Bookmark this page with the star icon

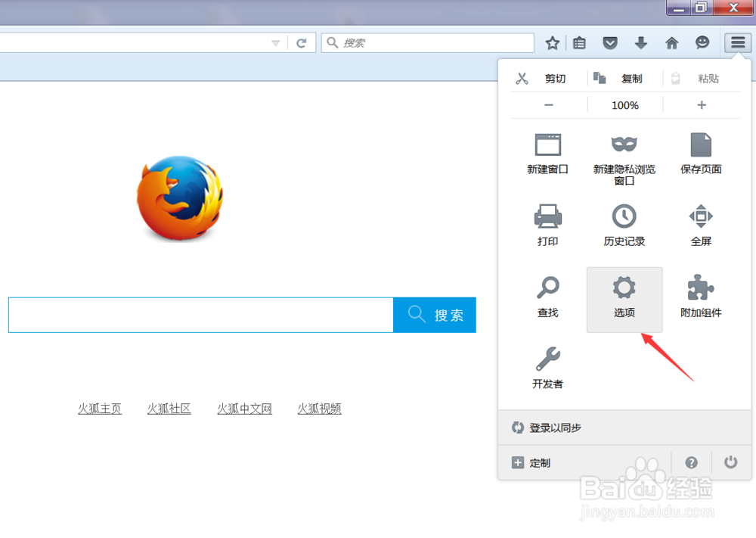(552, 43)
